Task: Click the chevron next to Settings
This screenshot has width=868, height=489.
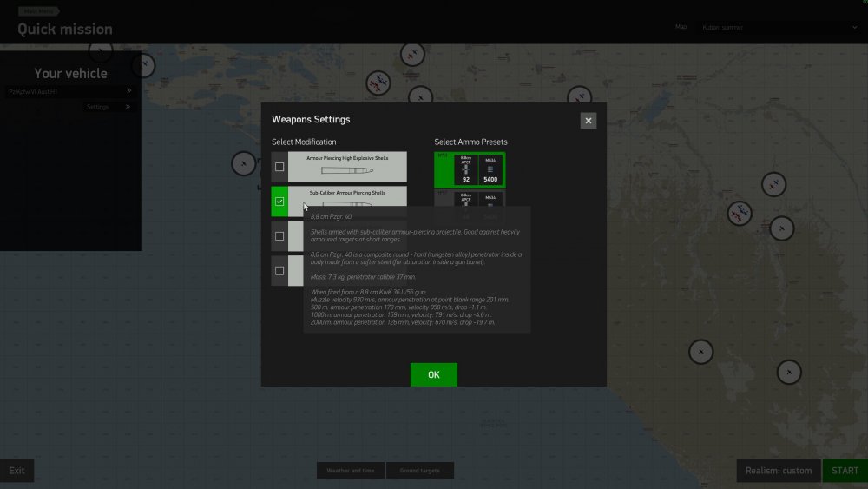Action: [128, 107]
